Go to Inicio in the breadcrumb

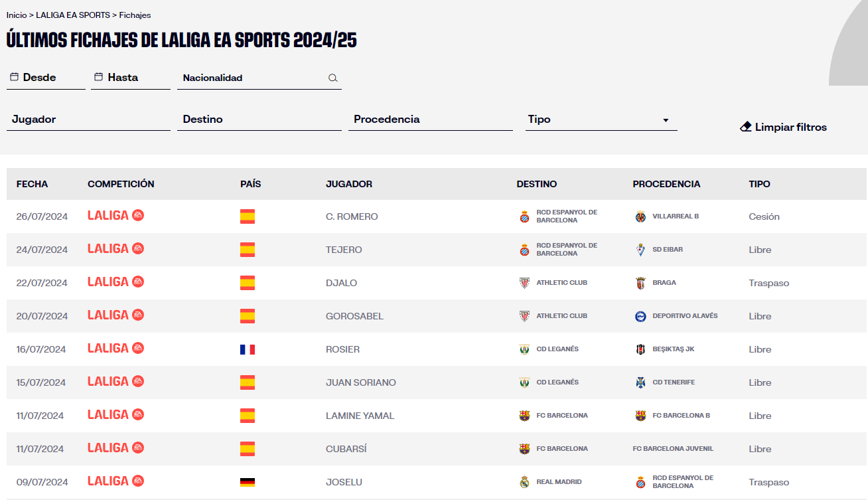[15, 15]
